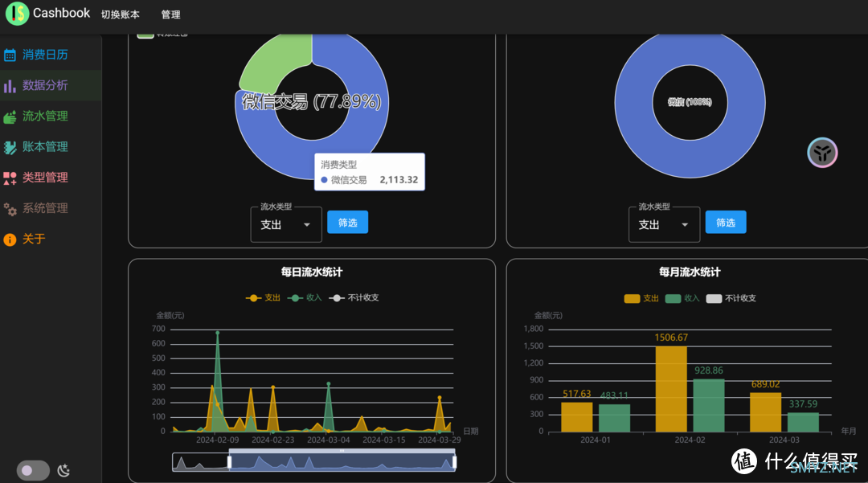Click 筛选 button under left pie chart
The height and width of the screenshot is (483, 868).
point(348,223)
